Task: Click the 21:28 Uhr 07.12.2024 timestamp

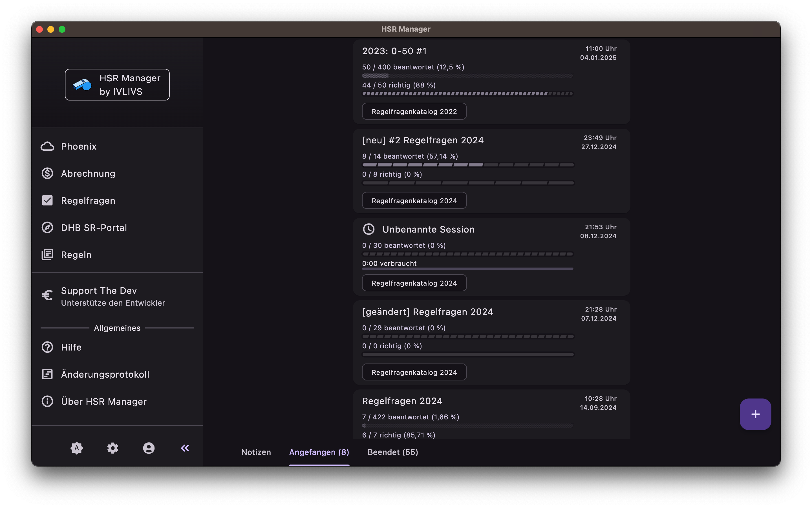Action: (599, 314)
